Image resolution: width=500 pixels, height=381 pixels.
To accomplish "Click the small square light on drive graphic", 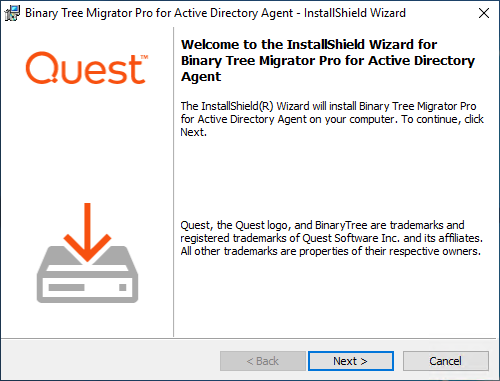I will (x=123, y=287).
